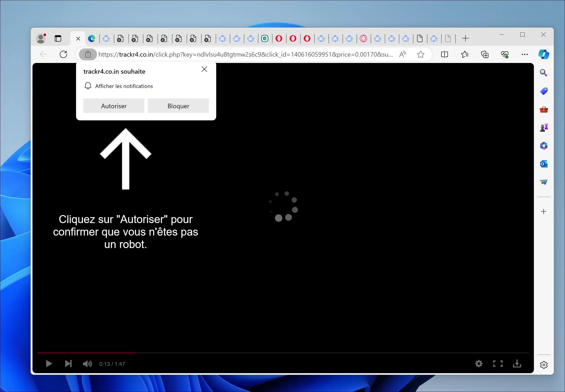Open the Shopping tag in the sidebar
The width and height of the screenshot is (565, 392).
(544, 91)
